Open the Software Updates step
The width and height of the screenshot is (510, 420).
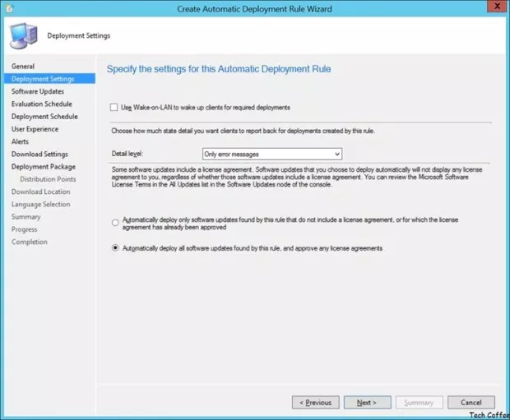[x=38, y=91]
